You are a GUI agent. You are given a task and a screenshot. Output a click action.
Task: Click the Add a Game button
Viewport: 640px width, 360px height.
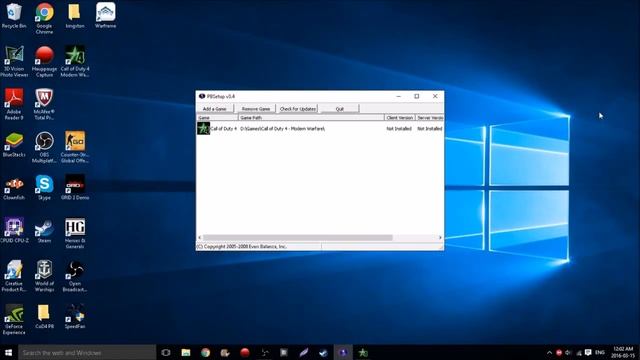(x=215, y=109)
